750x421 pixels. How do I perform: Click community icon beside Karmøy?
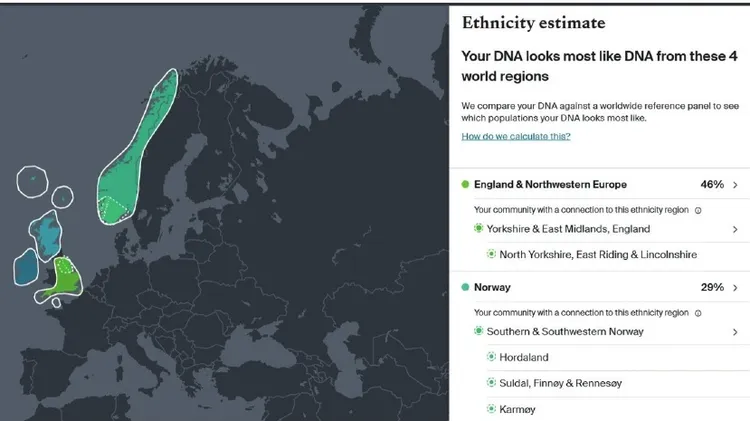point(491,409)
